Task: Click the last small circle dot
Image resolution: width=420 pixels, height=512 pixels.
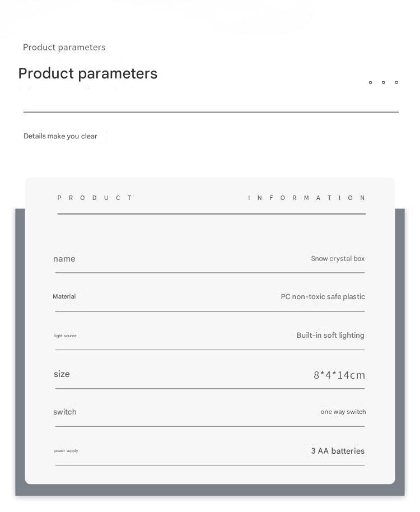Action: tap(396, 82)
